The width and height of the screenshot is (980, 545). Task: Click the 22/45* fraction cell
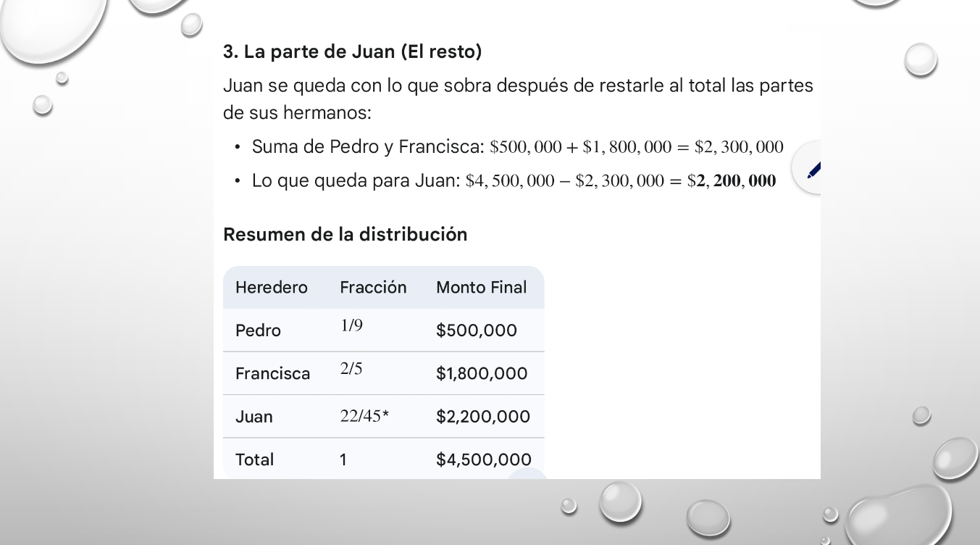click(364, 416)
